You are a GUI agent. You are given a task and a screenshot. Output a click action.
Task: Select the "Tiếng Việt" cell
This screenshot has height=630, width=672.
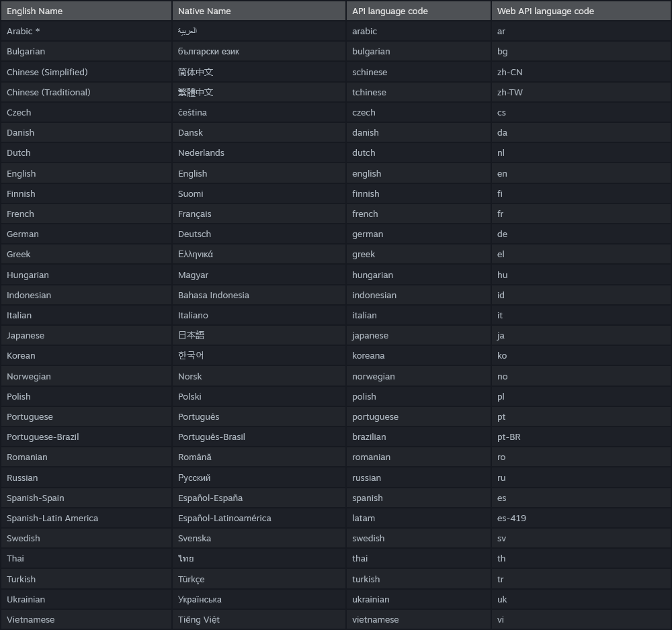[259, 620]
